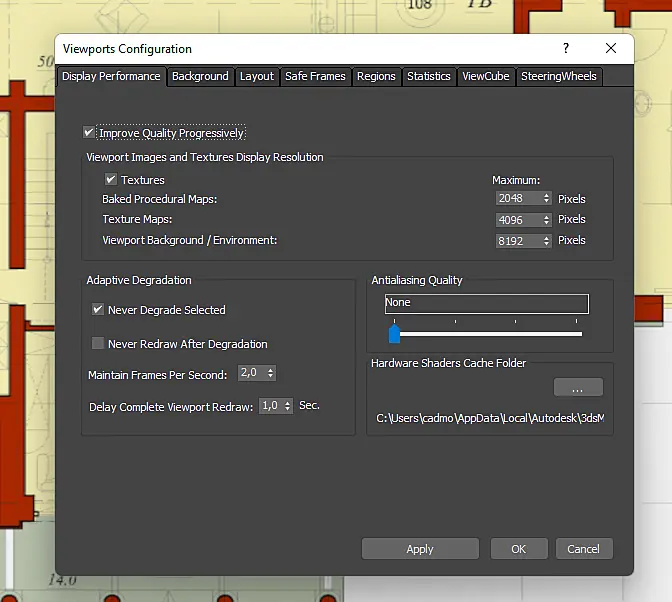Click the Antialiasing Quality slider handle

[x=394, y=334]
